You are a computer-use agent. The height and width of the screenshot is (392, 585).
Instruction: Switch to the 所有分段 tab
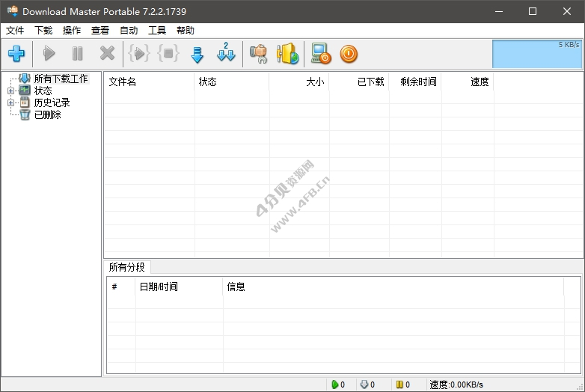126,267
